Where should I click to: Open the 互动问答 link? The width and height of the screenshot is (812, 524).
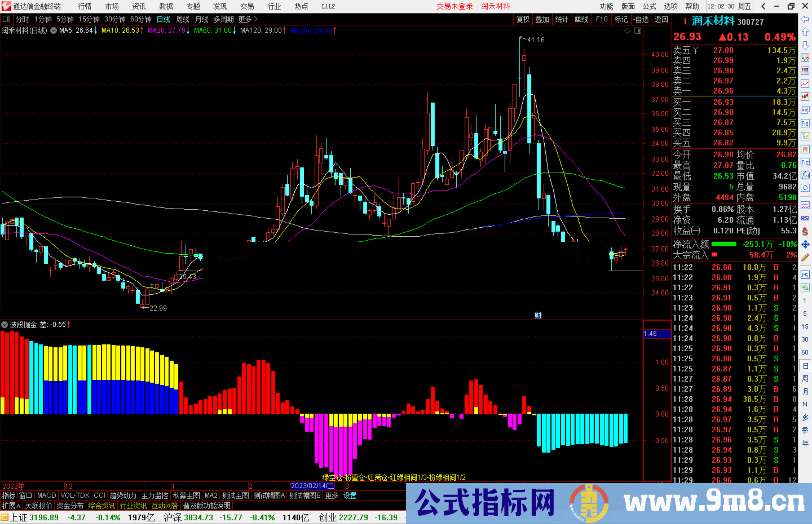tap(165, 506)
